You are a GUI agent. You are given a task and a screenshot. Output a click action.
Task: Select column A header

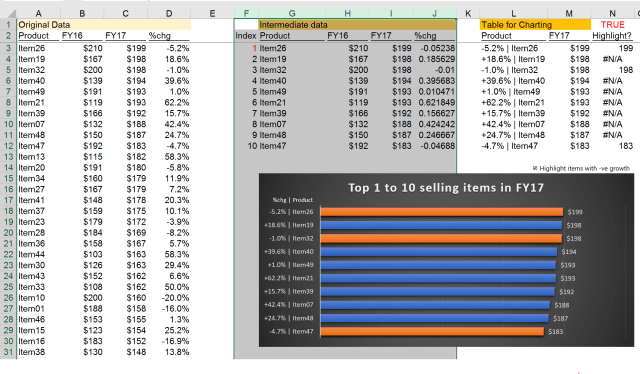[38, 13]
